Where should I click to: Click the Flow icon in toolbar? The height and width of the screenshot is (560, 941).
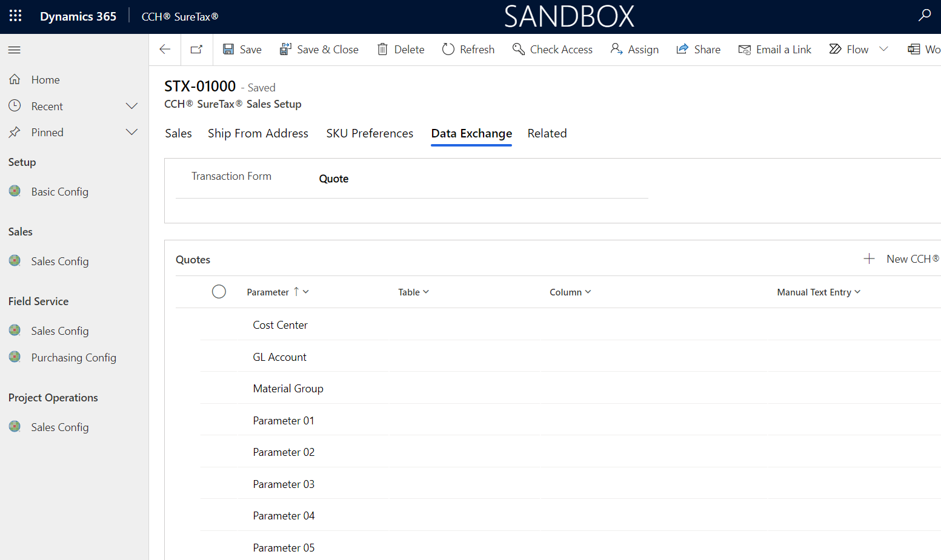836,50
